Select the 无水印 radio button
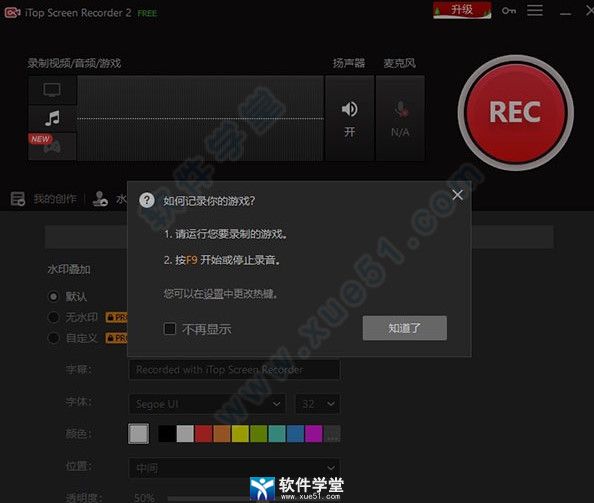This screenshot has width=594, height=503. pos(53,317)
